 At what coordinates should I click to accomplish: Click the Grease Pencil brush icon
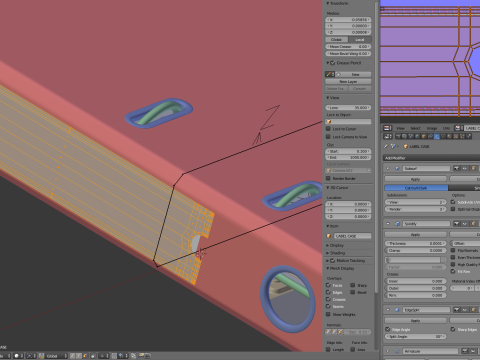330,74
